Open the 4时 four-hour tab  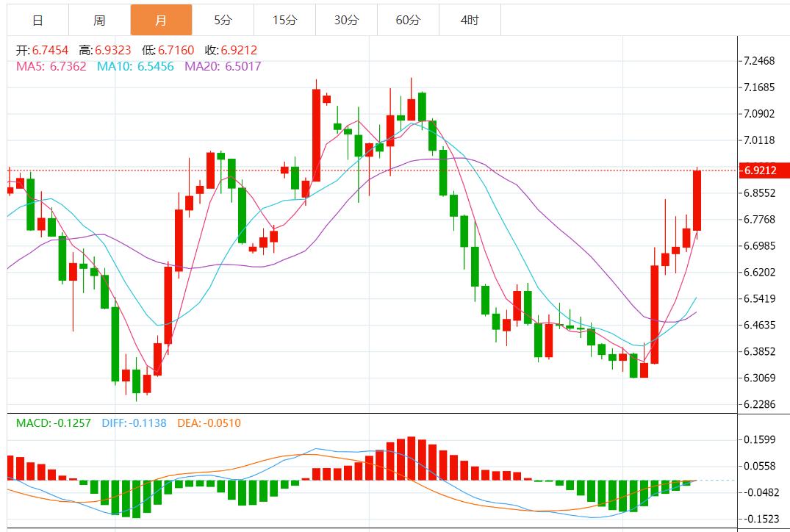click(470, 20)
